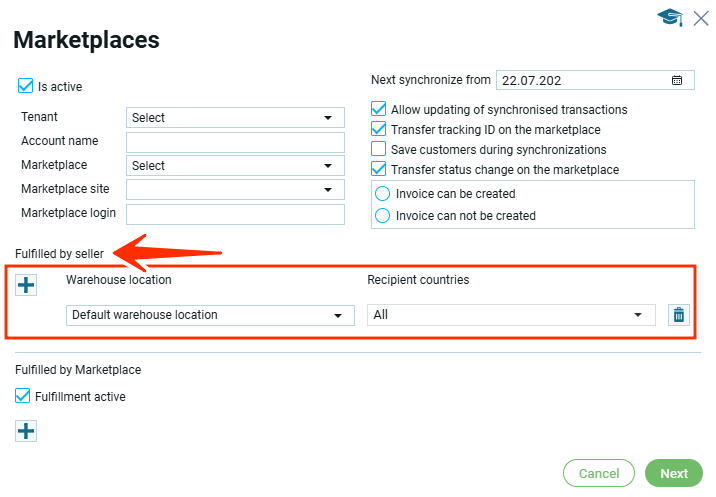The width and height of the screenshot is (716, 497).
Task: Enable Save customers during synchronizations
Action: (379, 149)
